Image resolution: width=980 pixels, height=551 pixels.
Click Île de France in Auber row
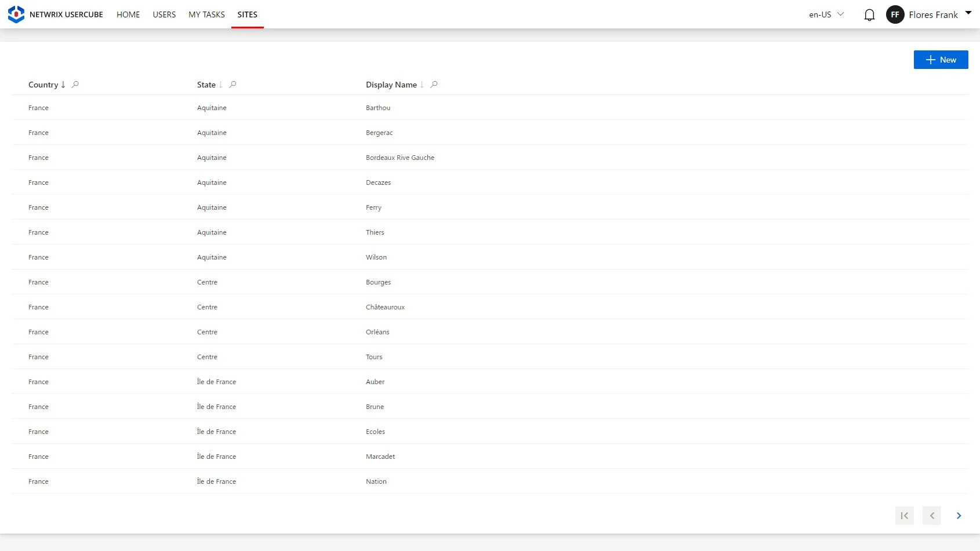216,382
